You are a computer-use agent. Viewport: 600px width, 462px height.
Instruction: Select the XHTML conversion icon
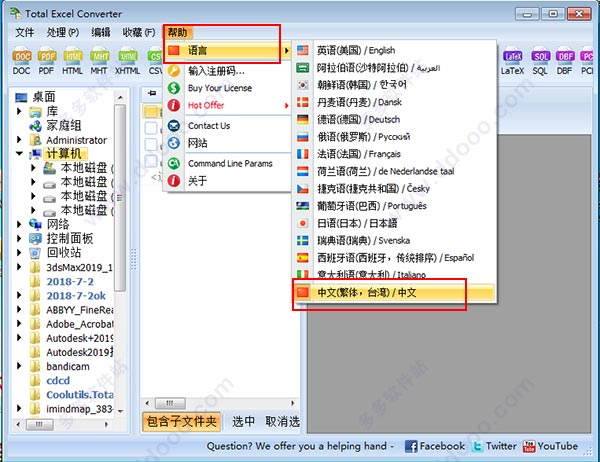(127, 56)
